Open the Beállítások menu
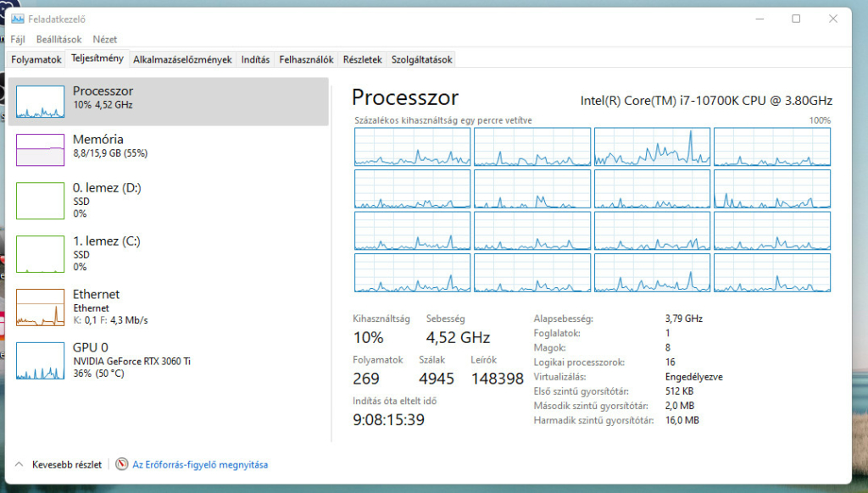868x493 pixels. click(x=58, y=39)
